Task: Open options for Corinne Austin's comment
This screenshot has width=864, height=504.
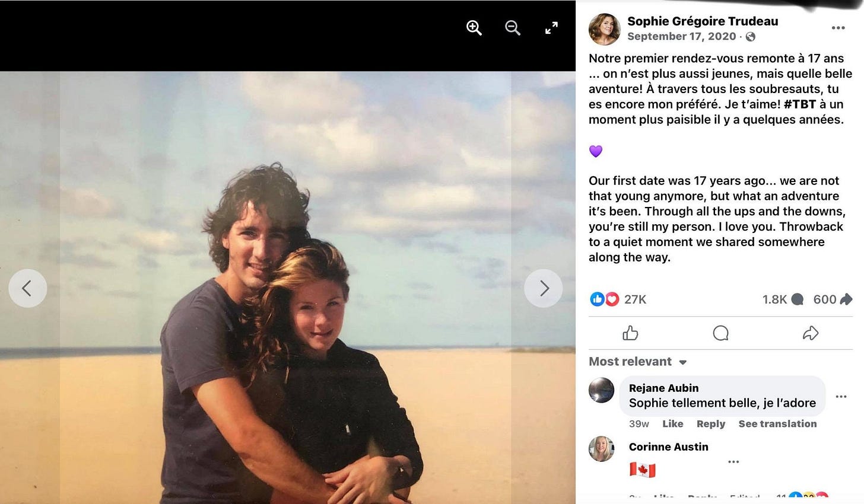Action: point(733,462)
